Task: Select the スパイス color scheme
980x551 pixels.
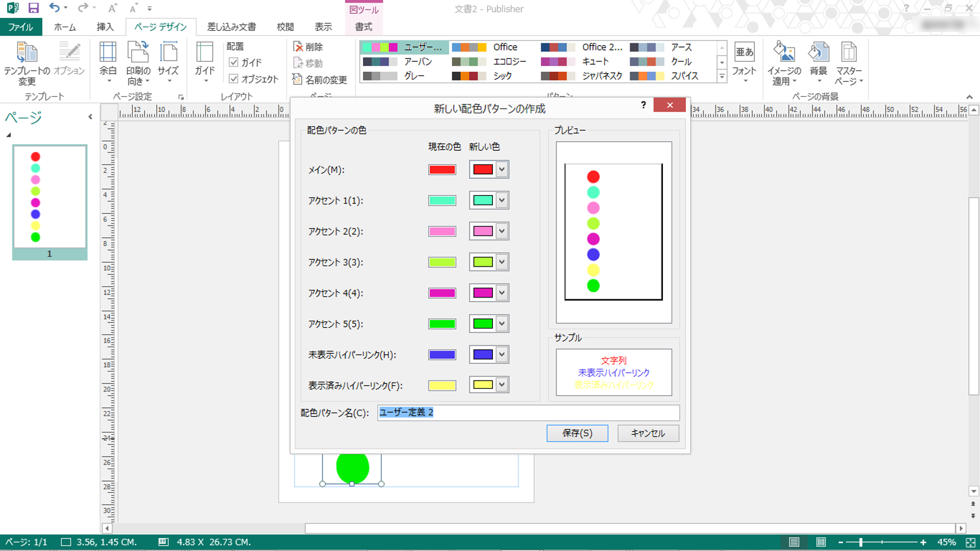Action: (x=671, y=76)
